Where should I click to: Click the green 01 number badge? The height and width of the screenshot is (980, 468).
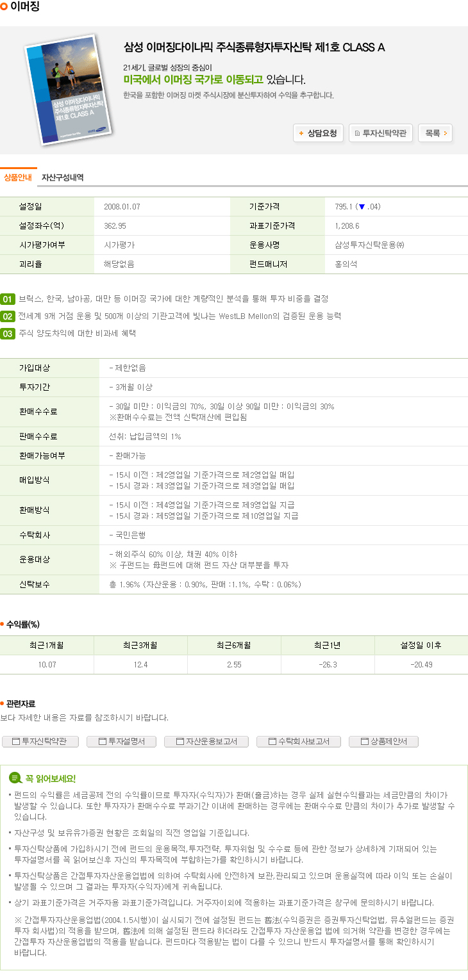8,299
